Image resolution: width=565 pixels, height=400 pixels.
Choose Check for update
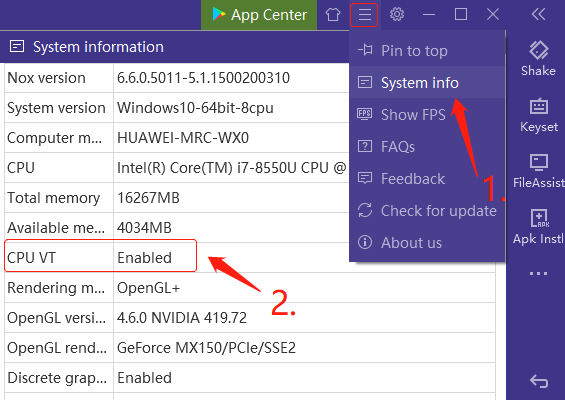tap(427, 210)
